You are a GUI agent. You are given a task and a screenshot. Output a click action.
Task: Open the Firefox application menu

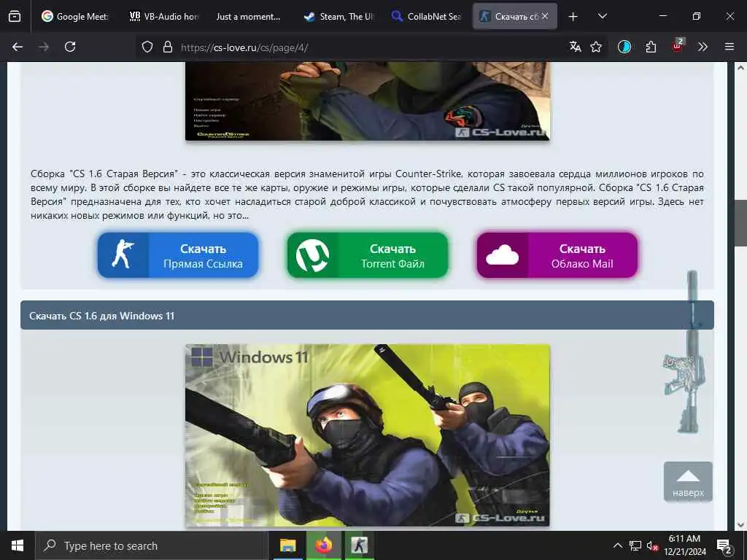[729, 47]
